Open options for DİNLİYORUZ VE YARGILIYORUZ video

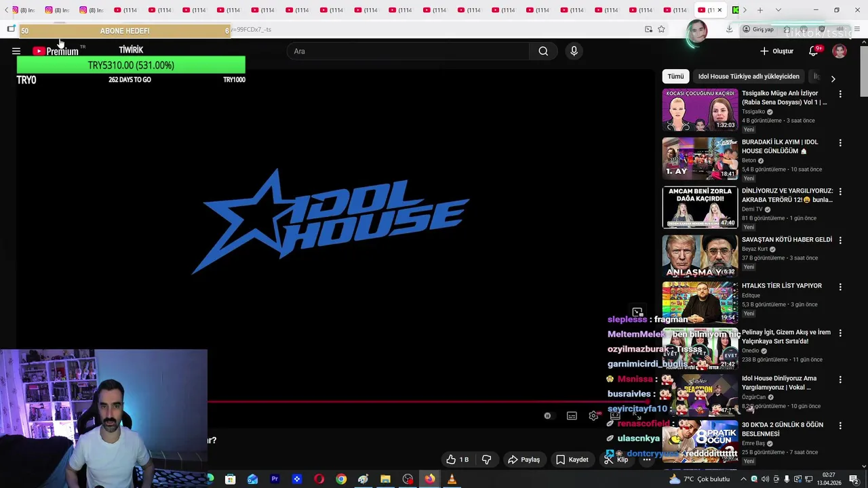coord(840,192)
